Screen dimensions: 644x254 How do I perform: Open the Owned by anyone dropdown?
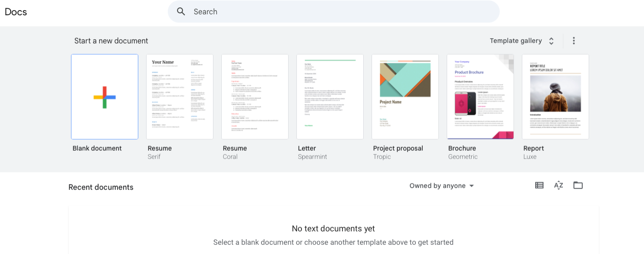pyautogui.click(x=442, y=186)
